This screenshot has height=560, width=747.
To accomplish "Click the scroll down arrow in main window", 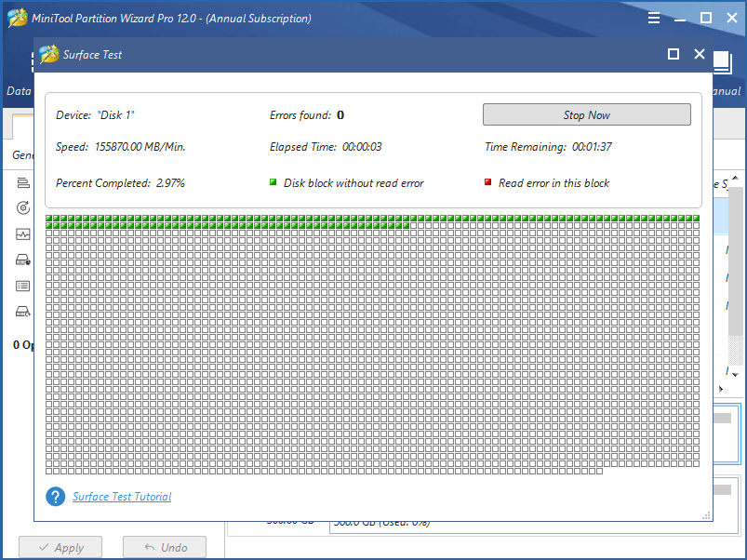I will [735, 375].
